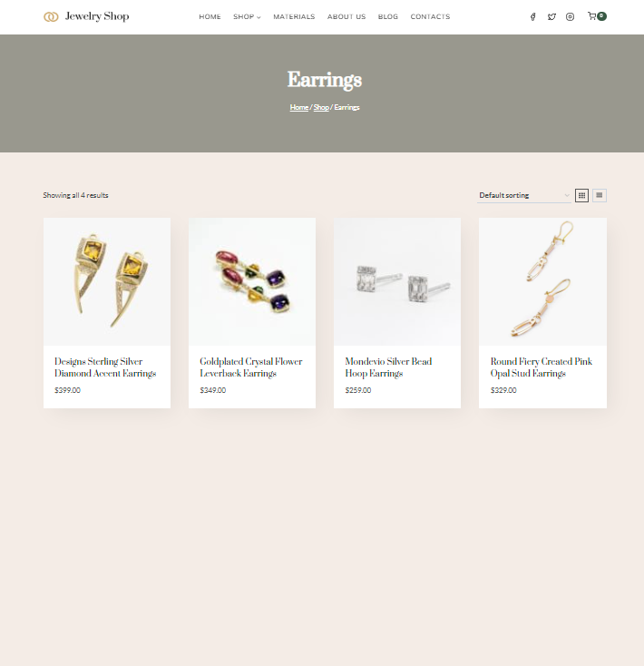Image resolution: width=644 pixels, height=666 pixels.
Task: View the Mondevio Silver Bead earrings image
Action: (397, 281)
